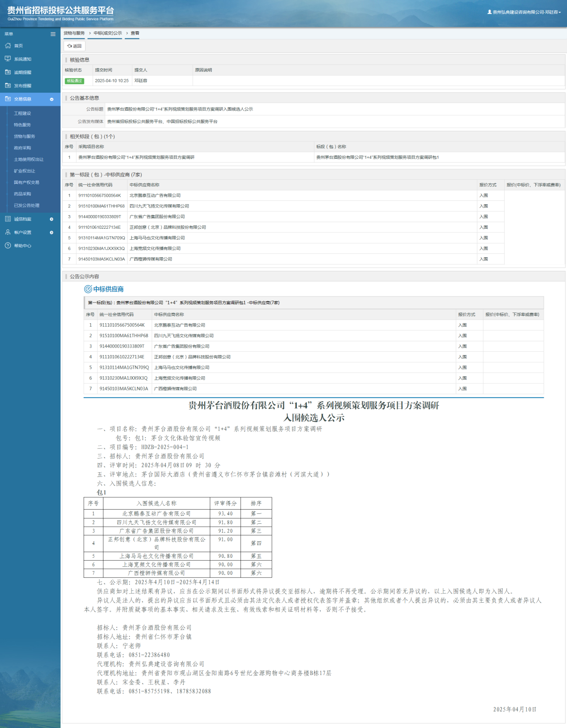567x728 pixels.
Task: Click the 逾期提醒 icon in the sidebar
Action: [8, 72]
